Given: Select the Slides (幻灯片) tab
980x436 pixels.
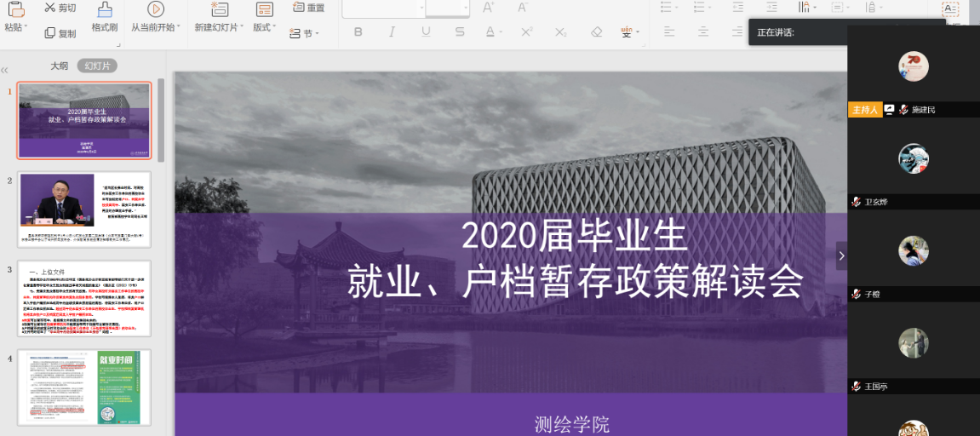Looking at the screenshot, I should (96, 66).
